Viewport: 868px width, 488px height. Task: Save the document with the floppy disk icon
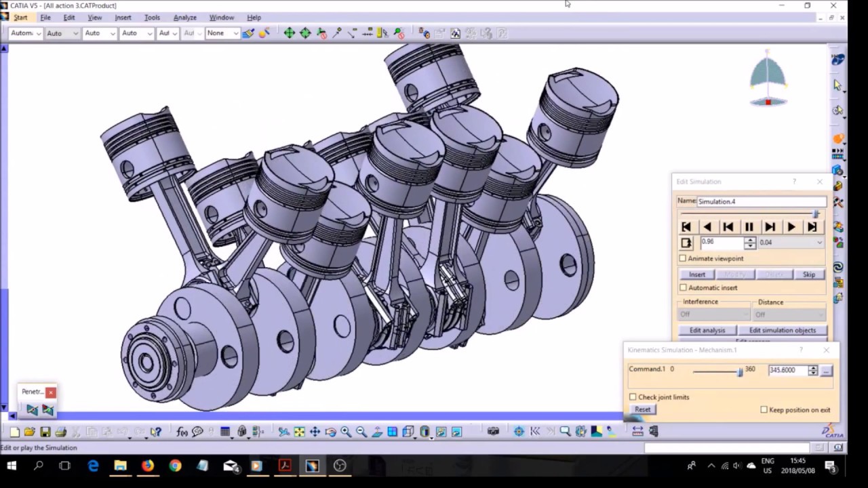(45, 432)
